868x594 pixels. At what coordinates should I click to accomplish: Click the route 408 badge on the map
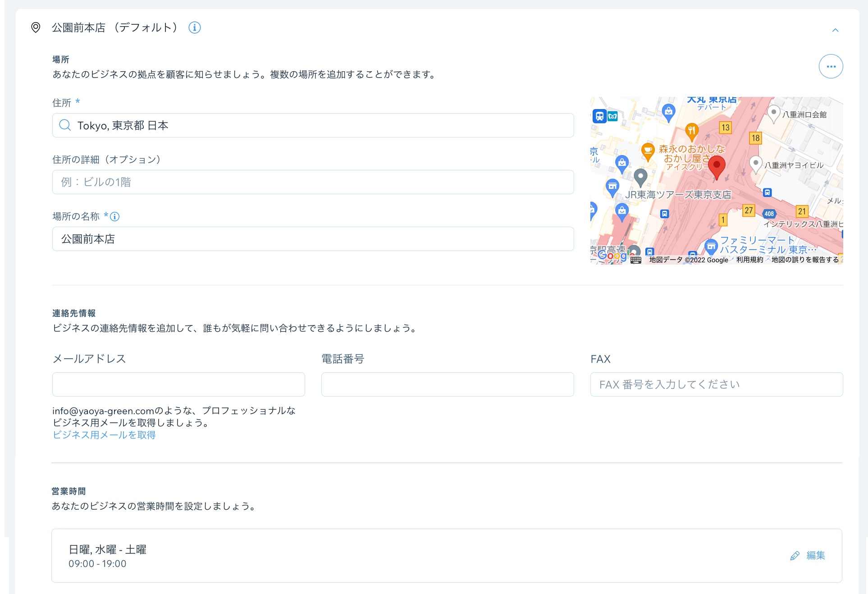click(769, 214)
